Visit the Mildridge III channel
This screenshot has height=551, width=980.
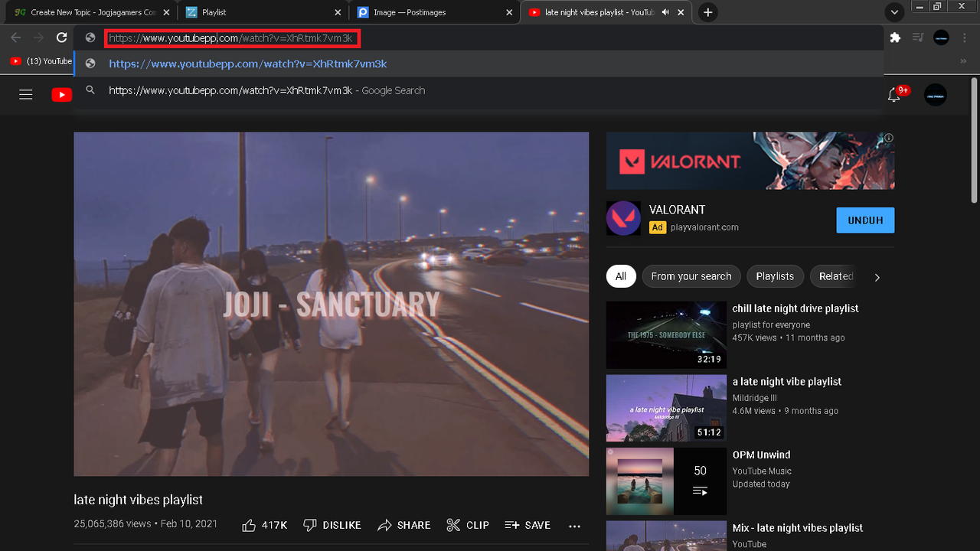pos(754,398)
